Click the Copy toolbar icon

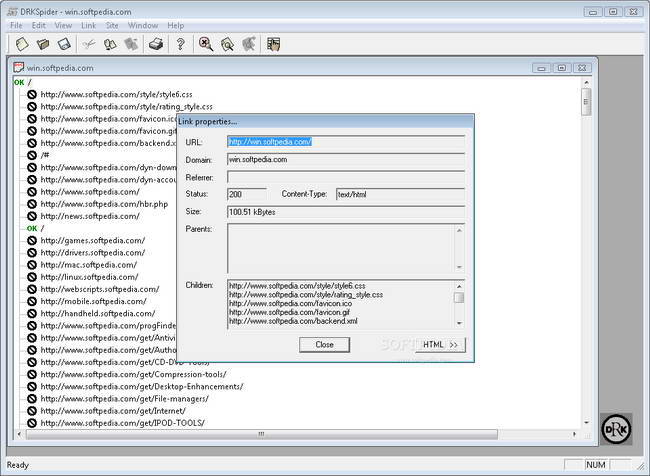(x=110, y=44)
